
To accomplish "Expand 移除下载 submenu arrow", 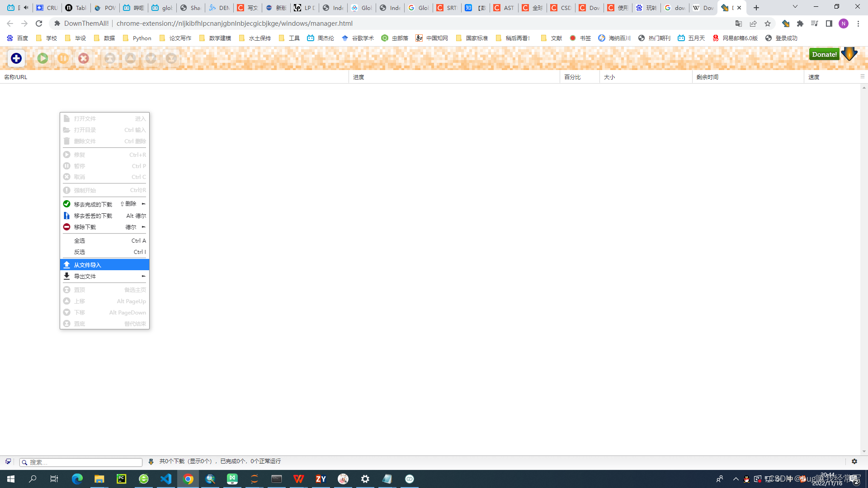I will coord(143,227).
